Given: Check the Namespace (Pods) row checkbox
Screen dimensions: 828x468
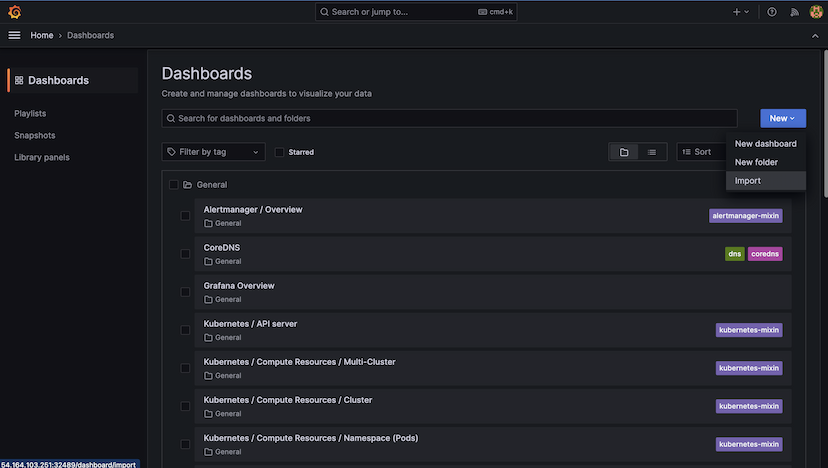Looking at the screenshot, I should click(x=185, y=444).
